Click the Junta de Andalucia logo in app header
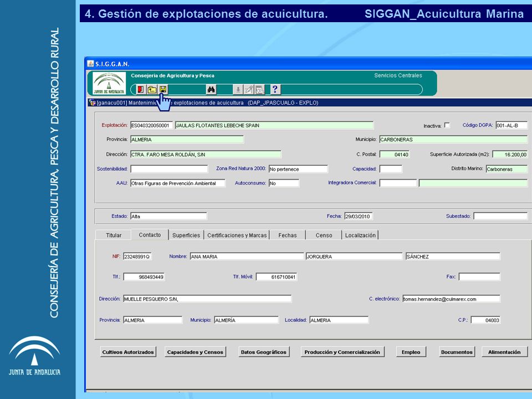 click(109, 84)
